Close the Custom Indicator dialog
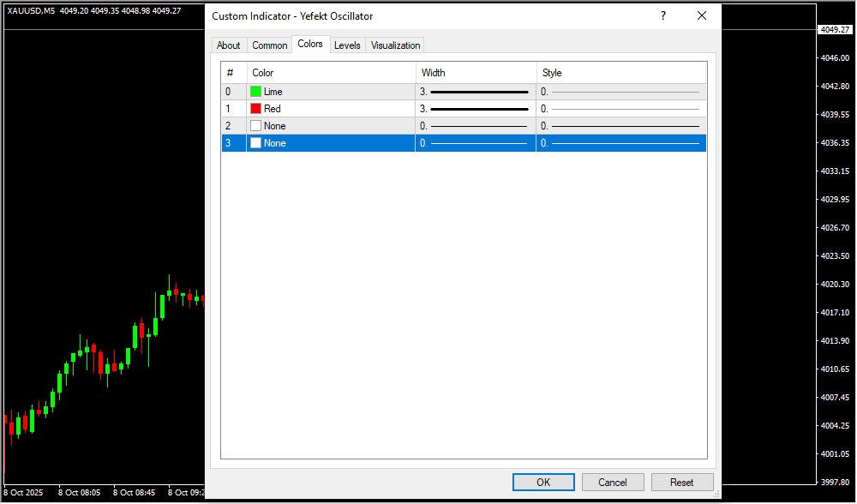Screen dimensions: 857x504 tap(702, 15)
